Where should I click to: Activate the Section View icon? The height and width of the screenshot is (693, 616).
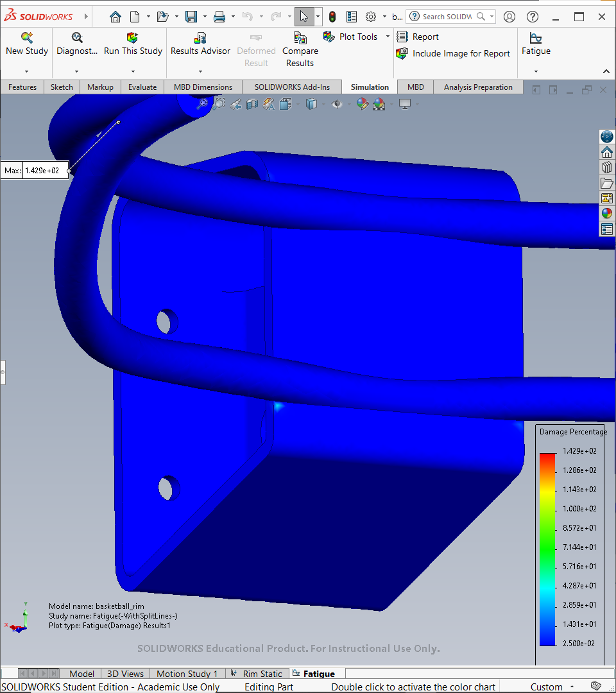point(252,105)
